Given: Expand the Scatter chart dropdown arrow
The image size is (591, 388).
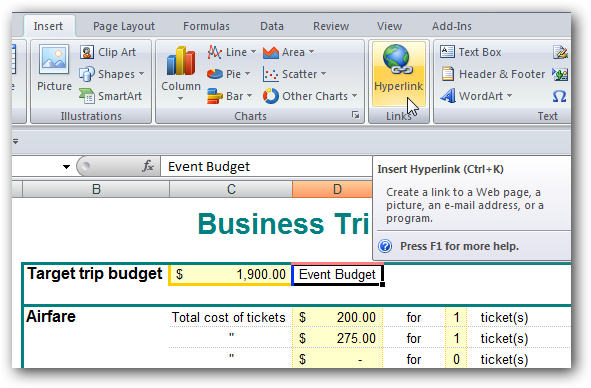Looking at the screenshot, I should pyautogui.click(x=323, y=74).
